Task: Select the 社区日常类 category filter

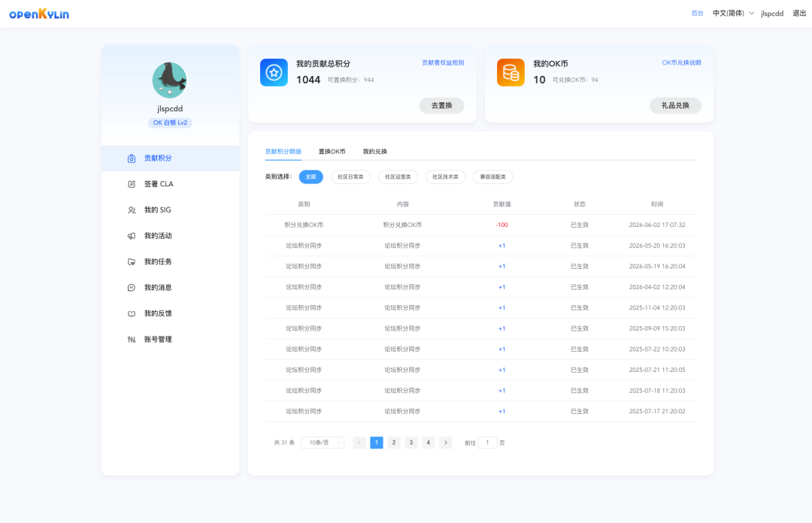Action: 350,177
